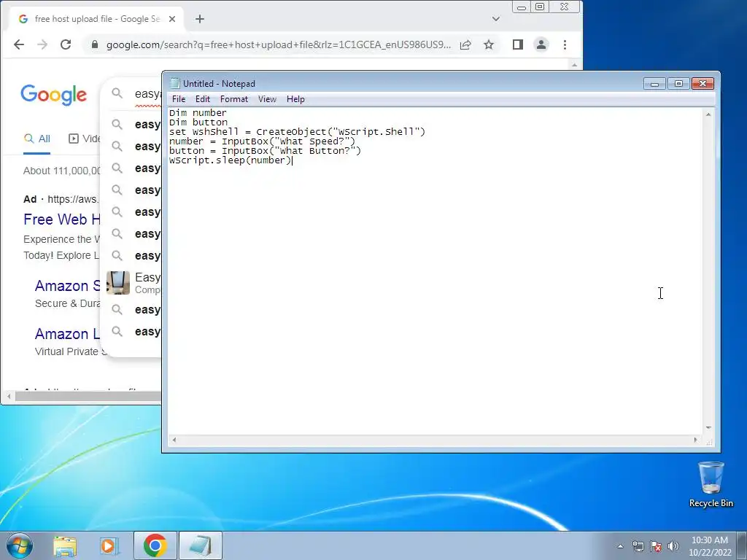Expand the Chrome tab search chevron
This screenshot has width=747, height=560.
pyautogui.click(x=496, y=19)
